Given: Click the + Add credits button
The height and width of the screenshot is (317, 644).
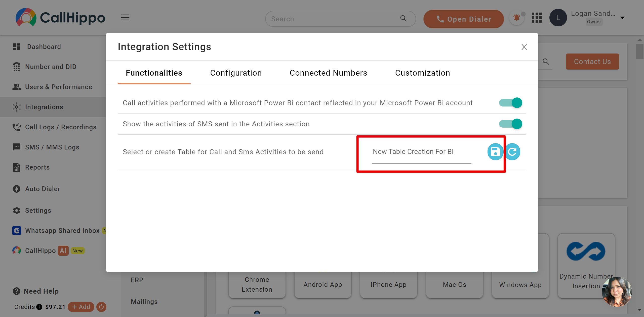Looking at the screenshot, I should click(x=81, y=307).
